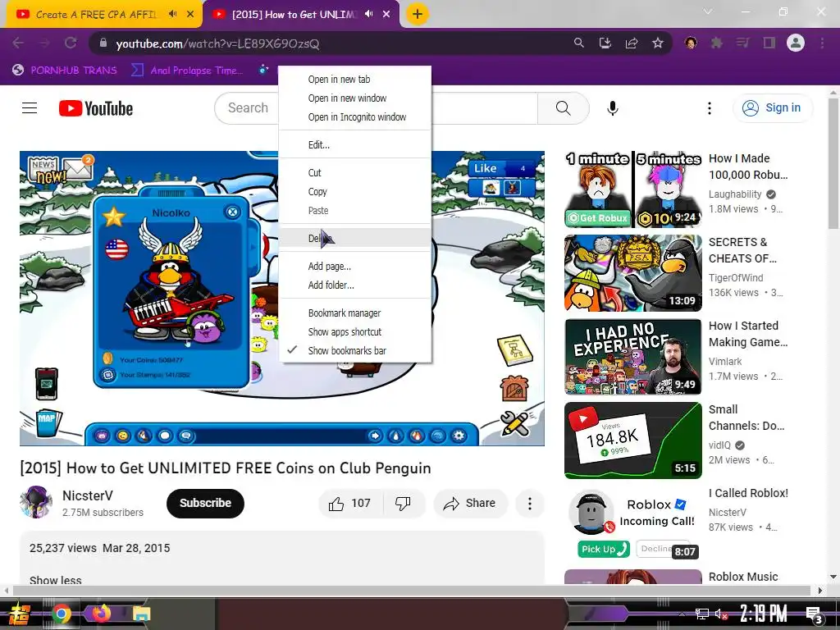
Task: Reload the current page
Action: 71,43
